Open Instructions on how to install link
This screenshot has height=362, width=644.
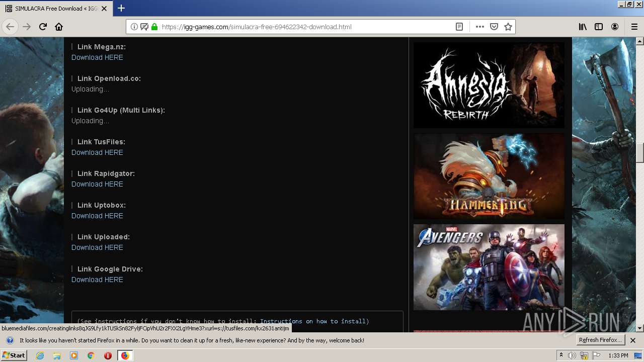tap(313, 321)
